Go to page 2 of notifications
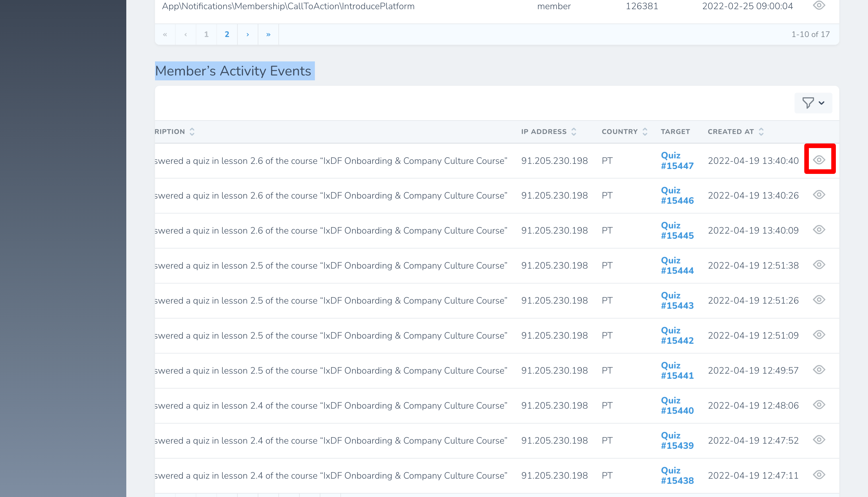Image resolution: width=868 pixels, height=497 pixels. point(227,34)
